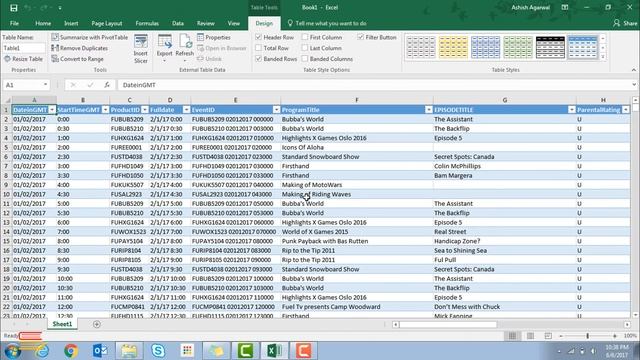The image size is (640, 360).
Task: Switch to the Page Layout tab
Action: point(107,23)
